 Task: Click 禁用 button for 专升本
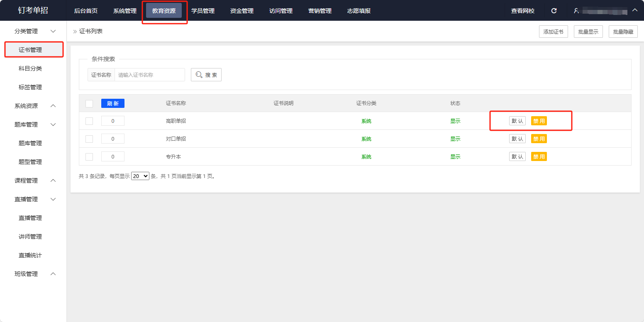coord(539,157)
